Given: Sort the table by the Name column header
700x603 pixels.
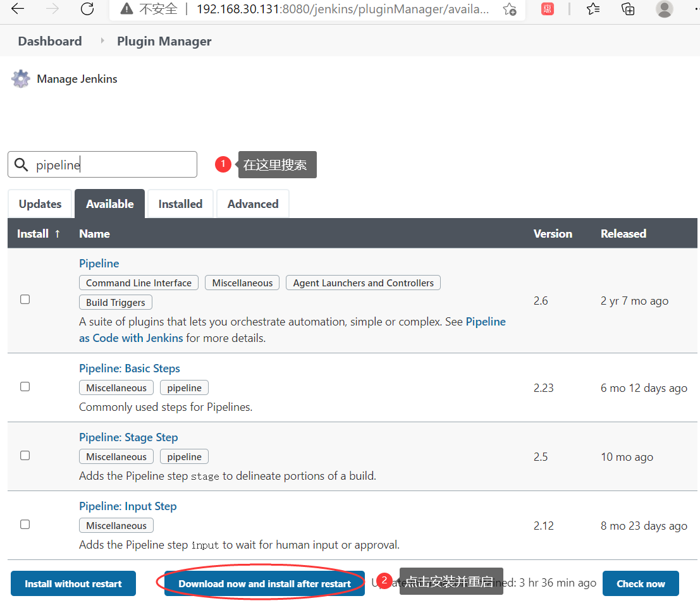Looking at the screenshot, I should point(94,233).
